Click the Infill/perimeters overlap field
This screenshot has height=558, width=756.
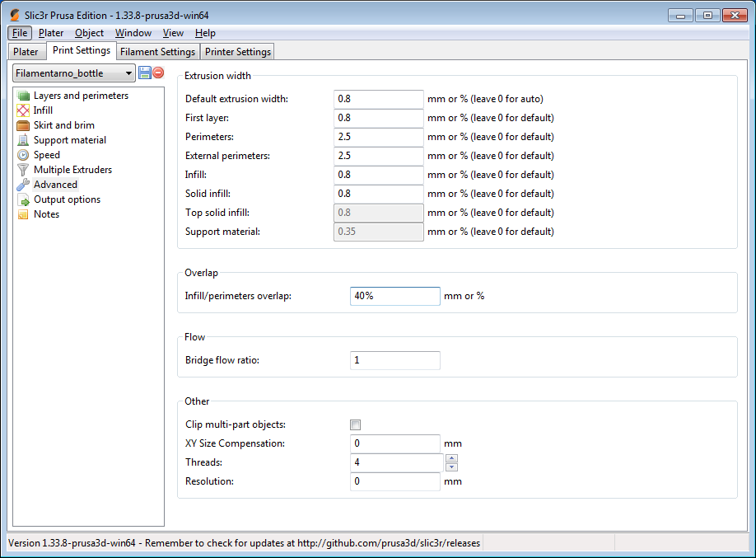[394, 296]
